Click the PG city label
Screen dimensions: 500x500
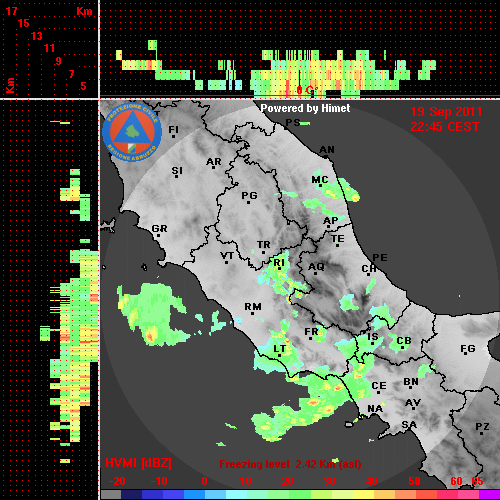(249, 195)
